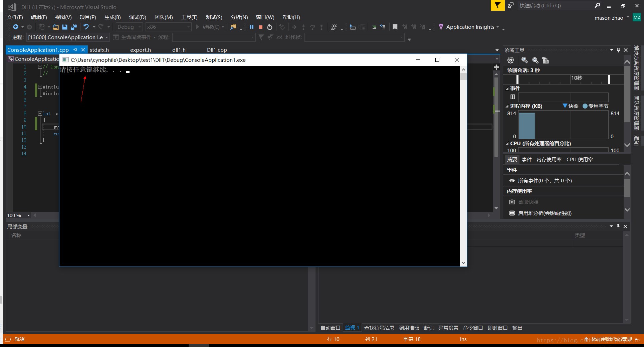The width and height of the screenshot is (644, 347).
Task: Toggle the snapshot legend marker in process memory
Action: pos(565,106)
